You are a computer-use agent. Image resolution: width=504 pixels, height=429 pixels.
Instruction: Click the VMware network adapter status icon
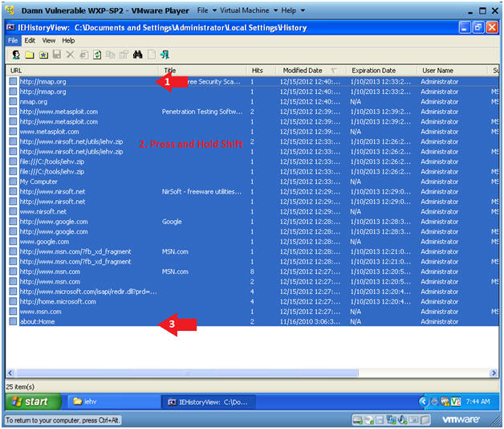coord(391,419)
